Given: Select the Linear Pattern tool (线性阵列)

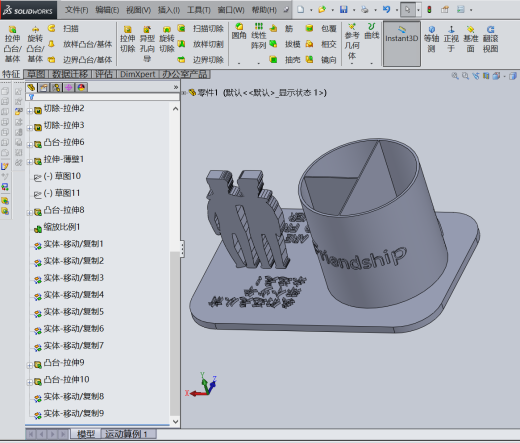Looking at the screenshot, I should click(x=259, y=36).
